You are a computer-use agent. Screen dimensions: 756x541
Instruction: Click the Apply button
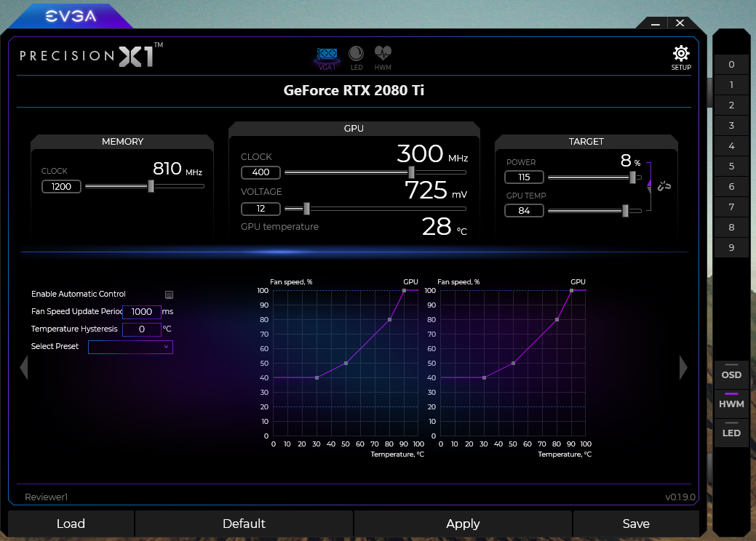(463, 524)
